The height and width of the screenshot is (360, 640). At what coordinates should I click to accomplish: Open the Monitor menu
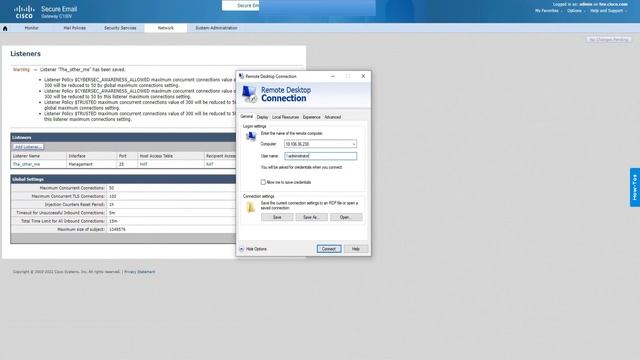31,28
